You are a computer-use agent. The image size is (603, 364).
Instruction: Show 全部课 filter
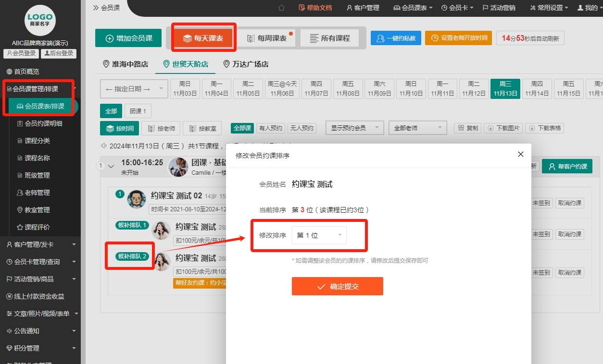[242, 128]
